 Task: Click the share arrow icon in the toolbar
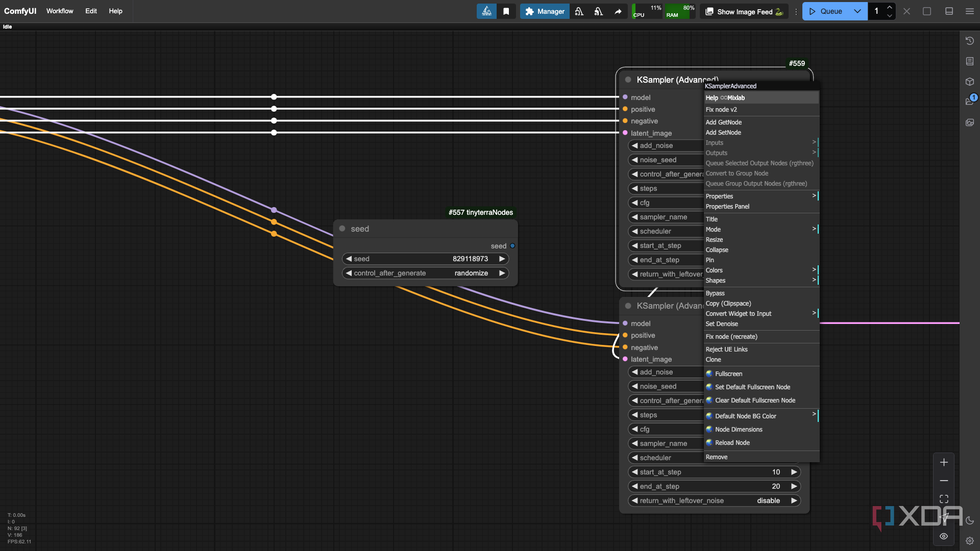(618, 11)
